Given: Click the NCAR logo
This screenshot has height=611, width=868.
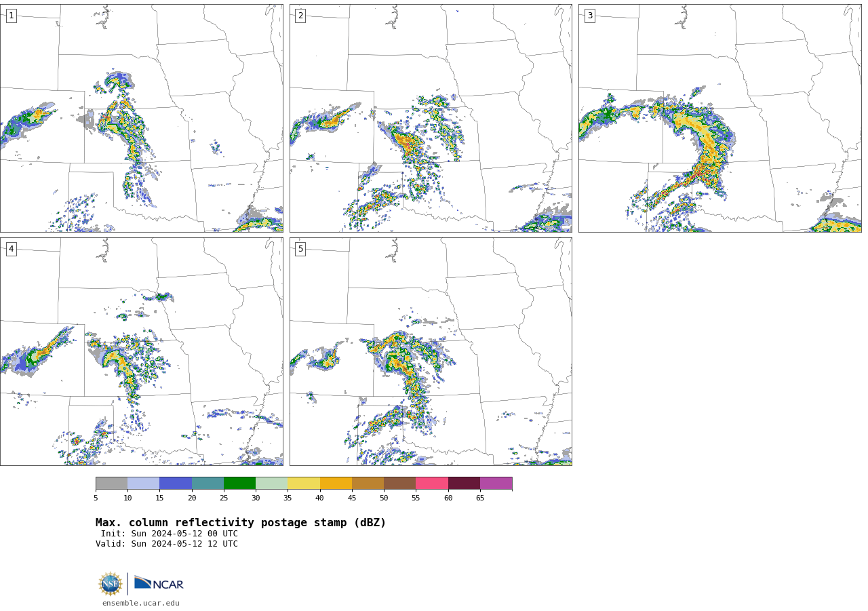Looking at the screenshot, I should point(159,583).
